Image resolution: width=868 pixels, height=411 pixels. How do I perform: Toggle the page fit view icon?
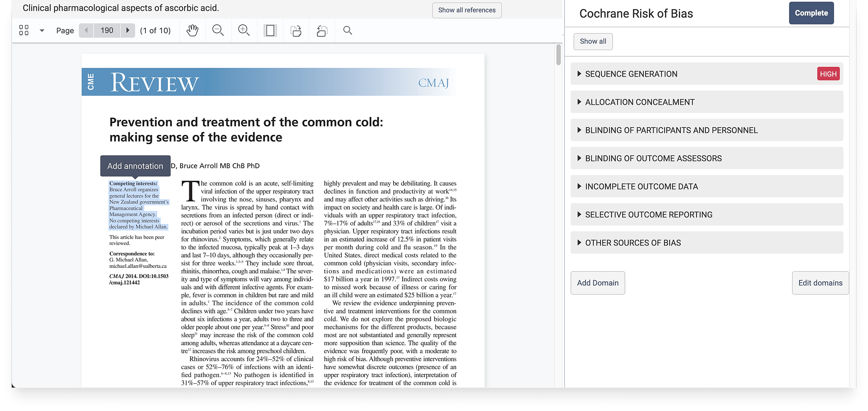(x=270, y=30)
